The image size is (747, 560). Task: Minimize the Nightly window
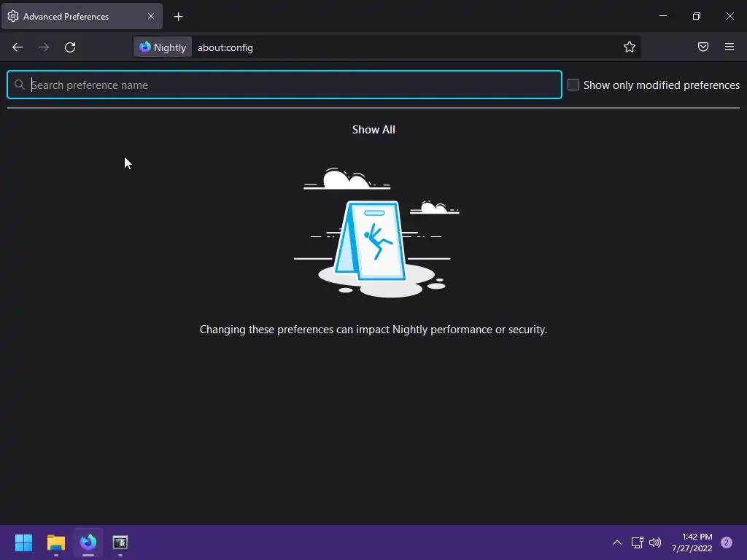click(x=662, y=16)
